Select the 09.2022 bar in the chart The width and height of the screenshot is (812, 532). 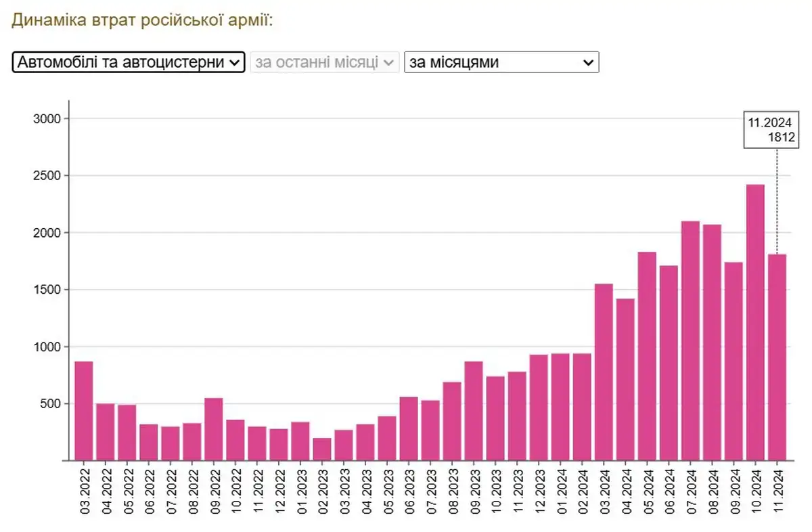[214, 428]
